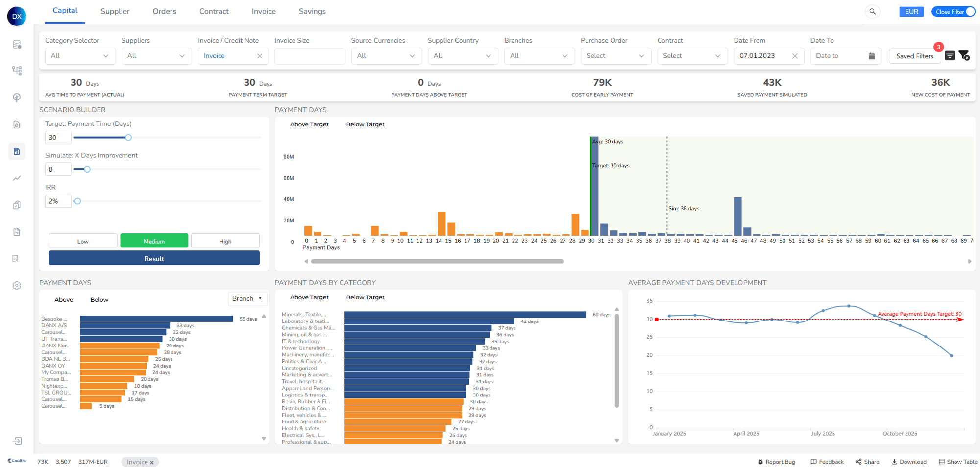The image size is (980, 469).
Task: Click the settings gear in the sidebar
Action: click(x=17, y=286)
